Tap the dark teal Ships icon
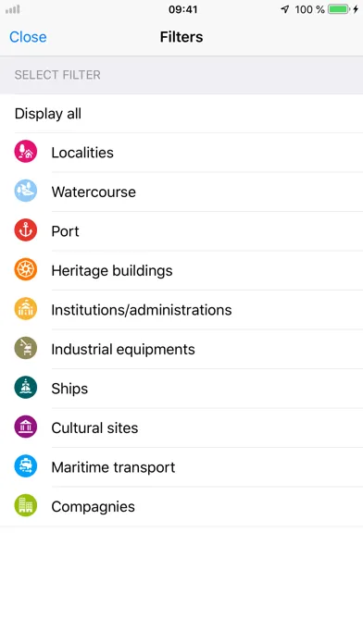 click(26, 388)
